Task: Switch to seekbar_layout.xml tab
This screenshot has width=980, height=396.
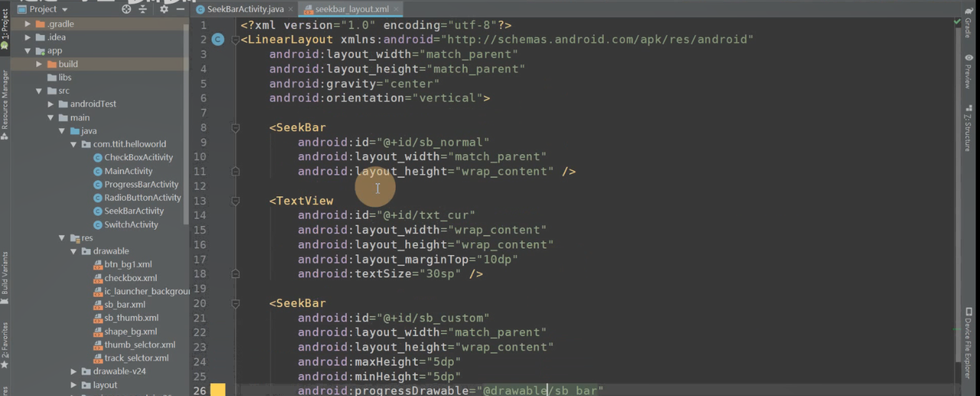Action: [x=352, y=9]
